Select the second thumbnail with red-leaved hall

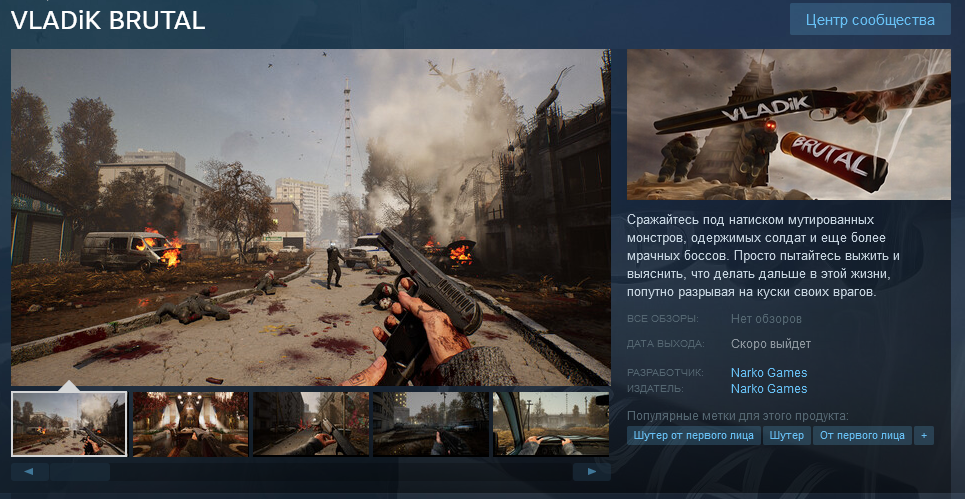click(x=191, y=424)
